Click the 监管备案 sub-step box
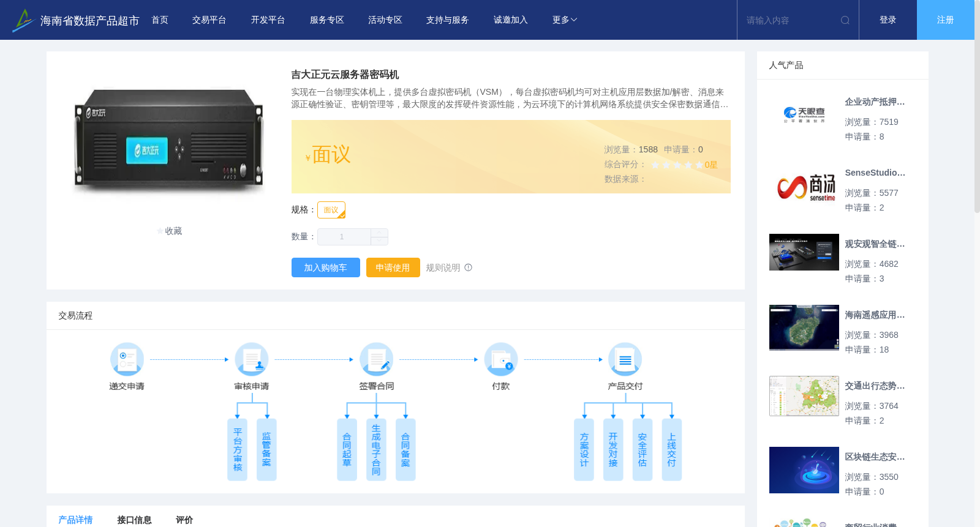This screenshot has width=980, height=527. [x=266, y=450]
